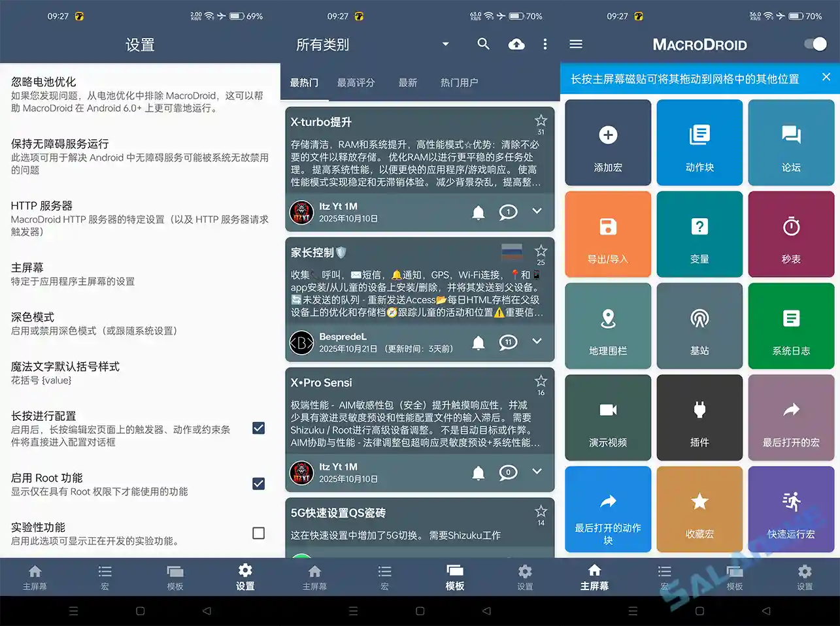
Task: Open the 收藏宏 (Favorite Macros) tile
Action: pos(699,509)
